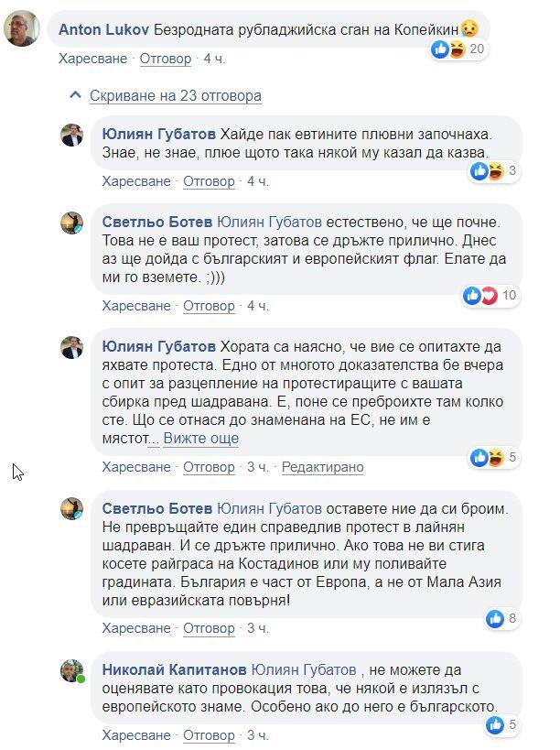Image resolution: width=560 pixels, height=750 pixels.
Task: Like Anton Lukov's comment with 'Харесване'
Action: pyautogui.click(x=94, y=59)
